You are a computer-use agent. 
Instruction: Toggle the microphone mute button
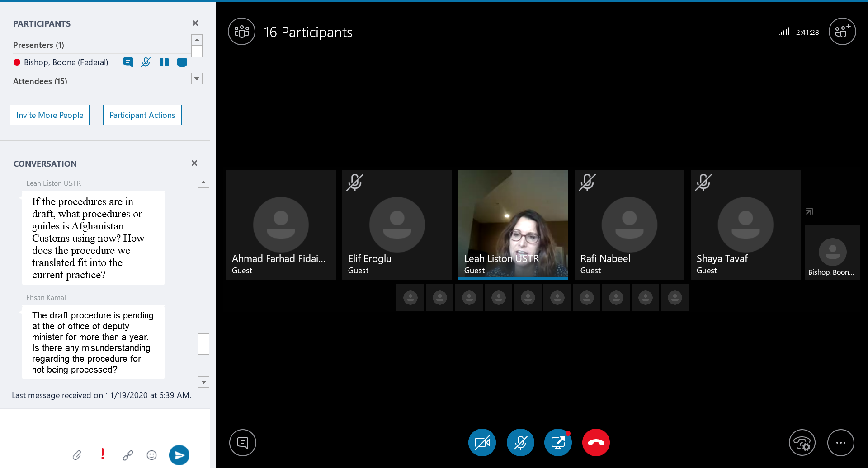pos(520,442)
